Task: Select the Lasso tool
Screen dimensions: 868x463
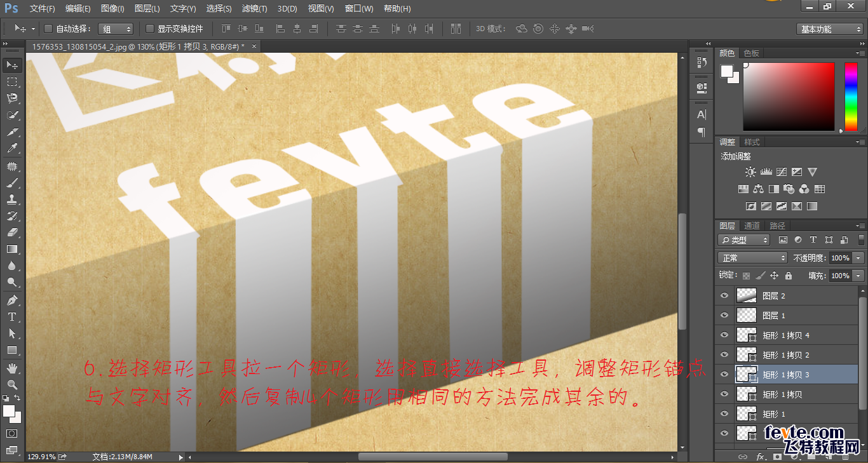Action: point(12,98)
